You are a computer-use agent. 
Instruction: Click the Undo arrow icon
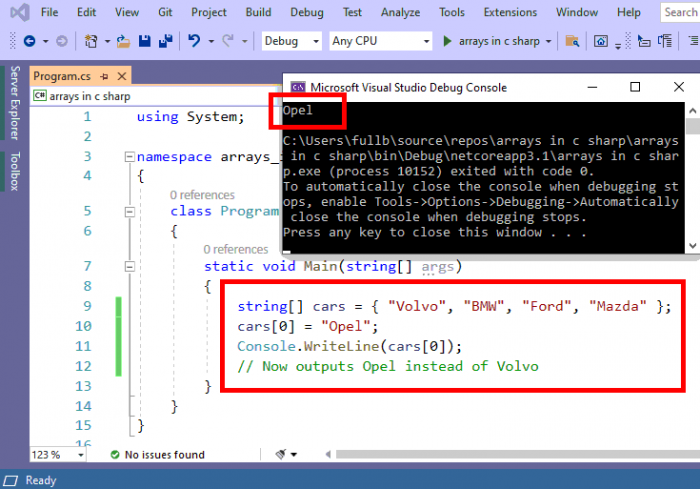[194, 41]
